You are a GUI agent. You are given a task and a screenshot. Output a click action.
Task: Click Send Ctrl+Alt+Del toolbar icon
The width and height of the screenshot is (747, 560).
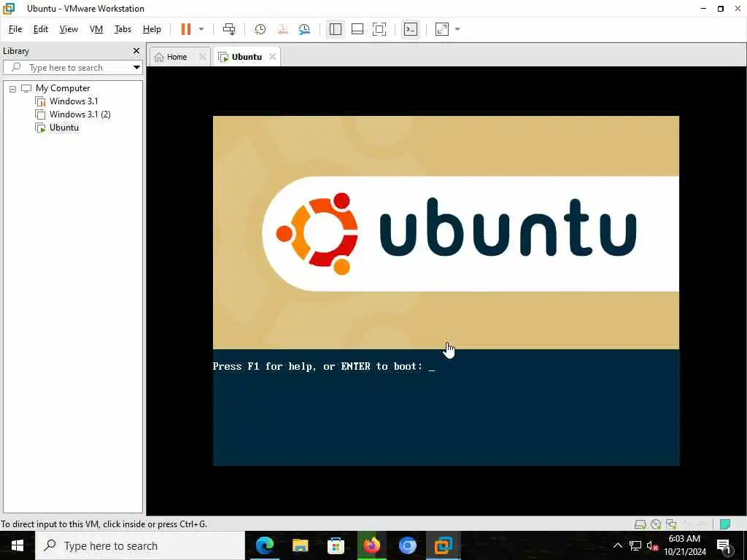pyautogui.click(x=229, y=29)
